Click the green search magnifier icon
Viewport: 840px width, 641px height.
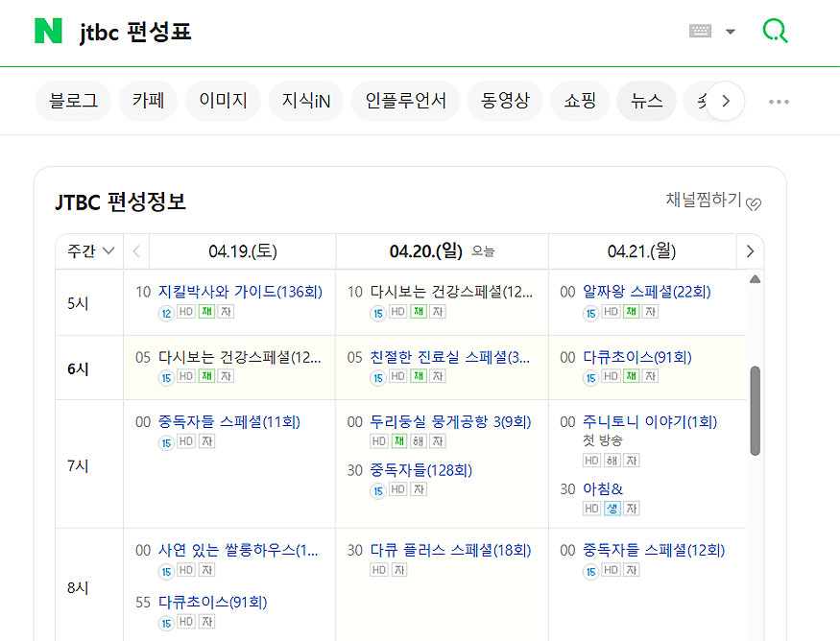point(775,31)
